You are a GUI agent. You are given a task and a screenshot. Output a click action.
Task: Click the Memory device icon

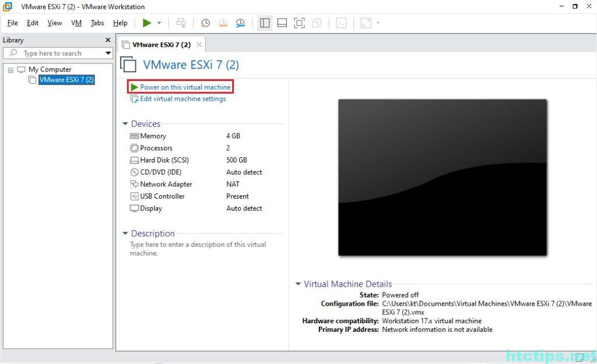135,136
